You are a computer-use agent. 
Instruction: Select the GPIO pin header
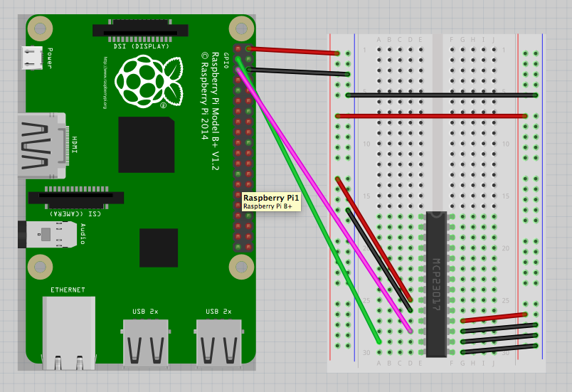[x=243, y=148]
